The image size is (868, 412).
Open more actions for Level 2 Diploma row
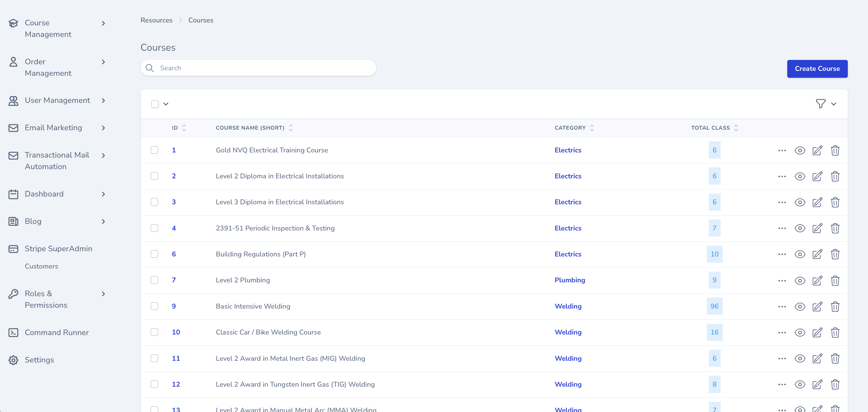782,176
